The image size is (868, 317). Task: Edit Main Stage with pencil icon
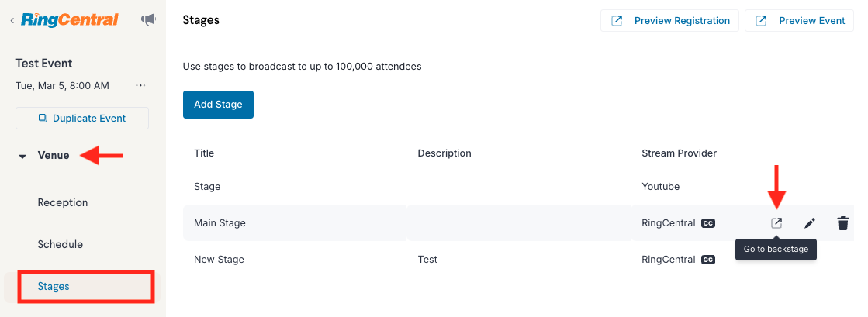tap(810, 223)
